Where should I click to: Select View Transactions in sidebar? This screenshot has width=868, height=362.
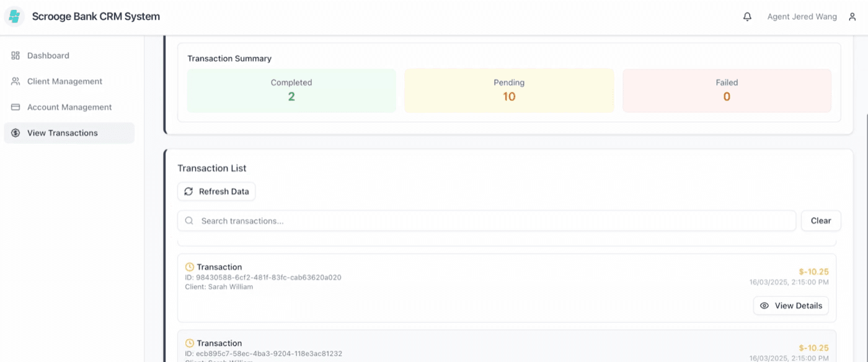[x=69, y=133]
